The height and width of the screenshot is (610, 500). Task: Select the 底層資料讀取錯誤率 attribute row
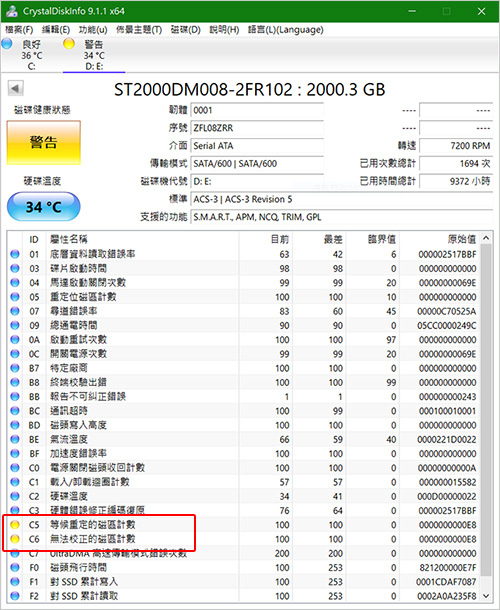244,254
